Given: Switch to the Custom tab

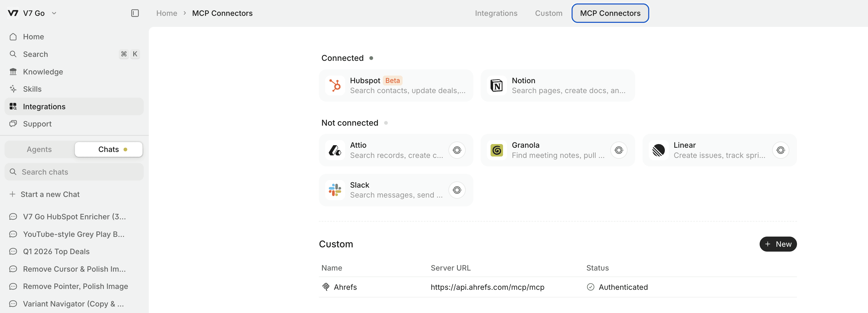Looking at the screenshot, I should 548,13.
